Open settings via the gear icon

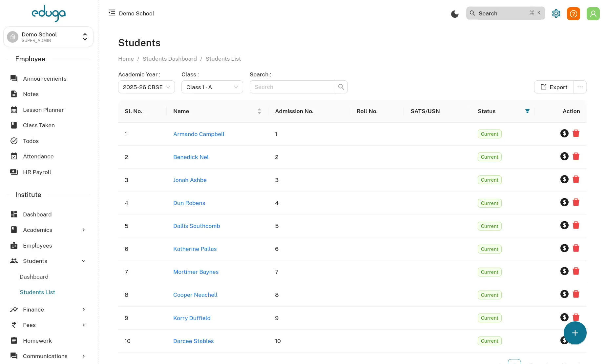coord(556,13)
